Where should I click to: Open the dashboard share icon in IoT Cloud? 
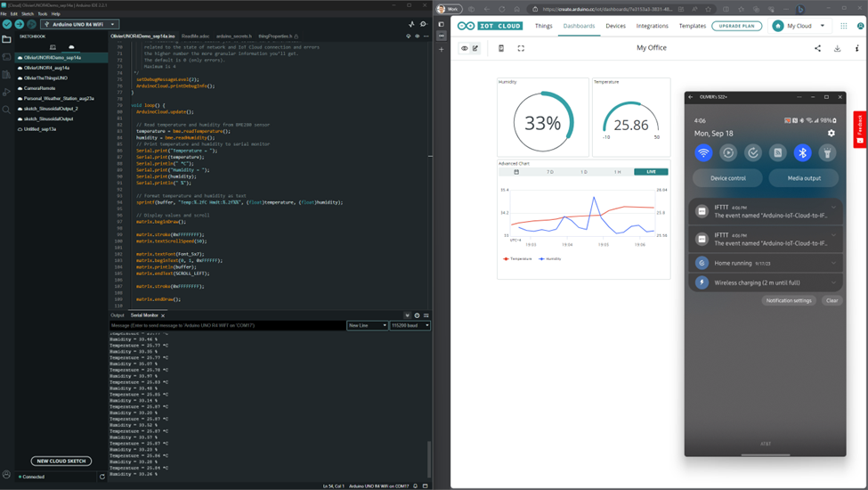[x=817, y=48]
